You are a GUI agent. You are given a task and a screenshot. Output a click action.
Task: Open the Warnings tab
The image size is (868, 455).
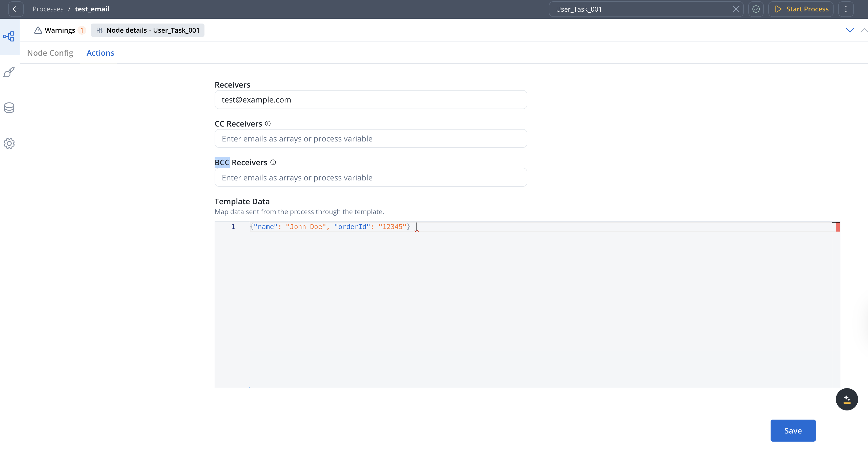[60, 30]
